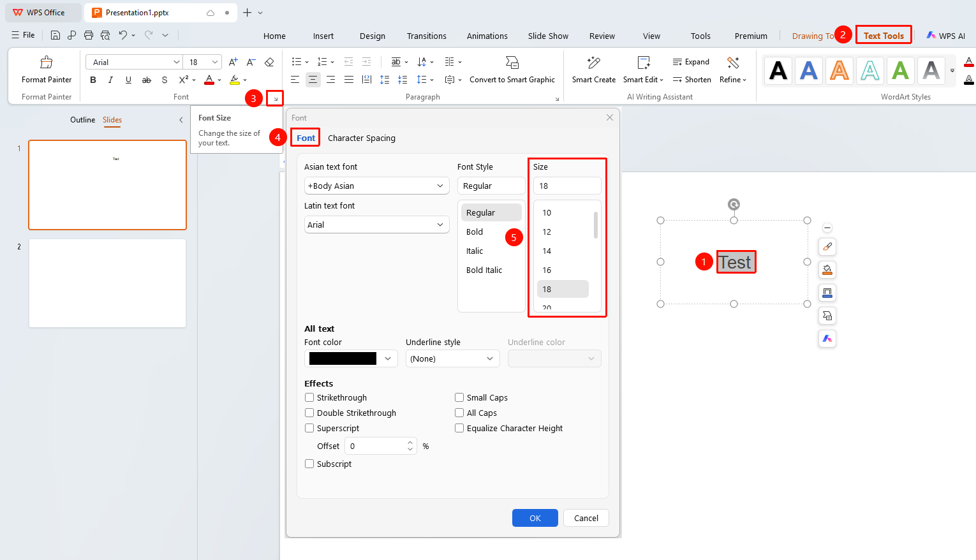
Task: Toggle Bold in the ribbon
Action: click(x=93, y=80)
